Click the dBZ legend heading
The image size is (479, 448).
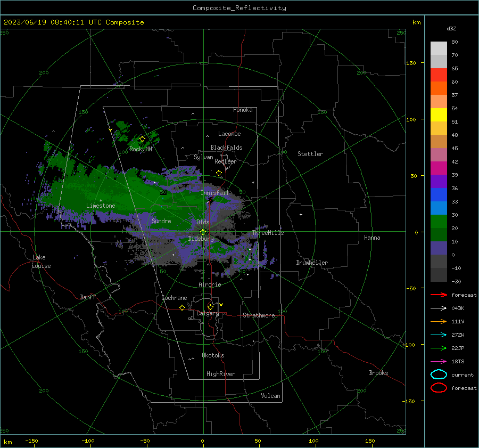pos(451,28)
